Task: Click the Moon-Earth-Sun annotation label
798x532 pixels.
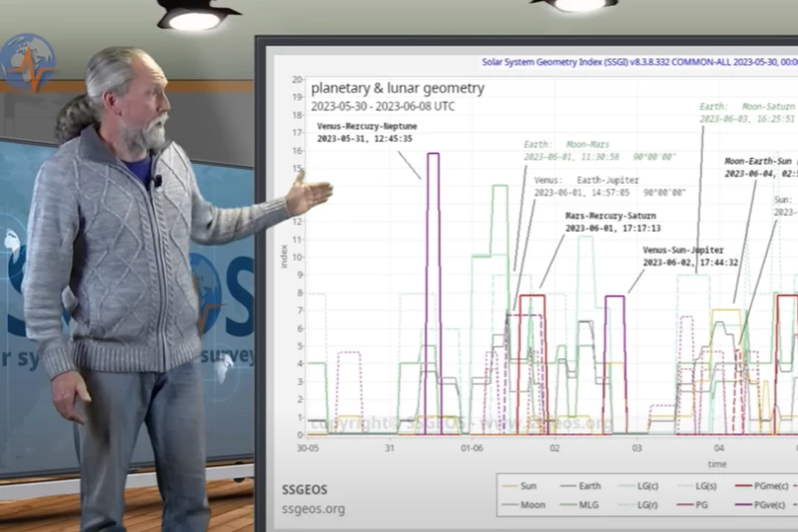Action: 760,161
